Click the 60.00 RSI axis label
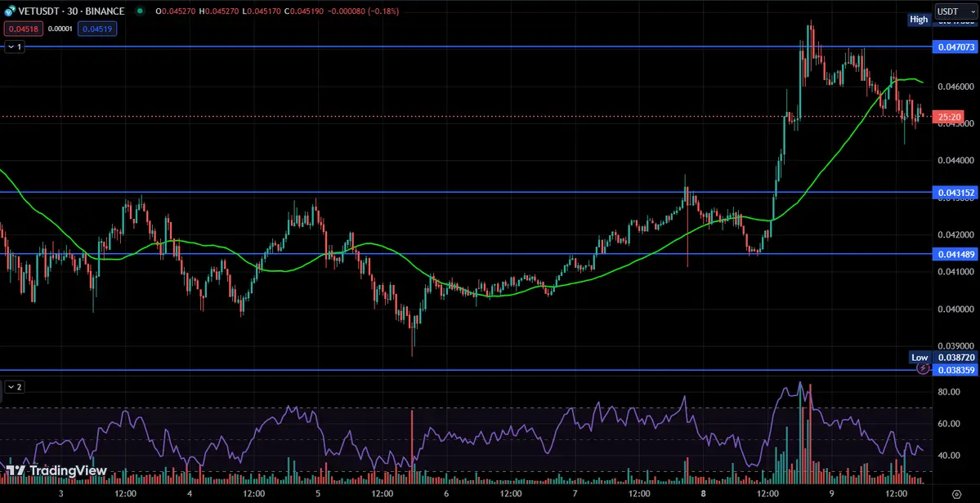 (x=948, y=424)
